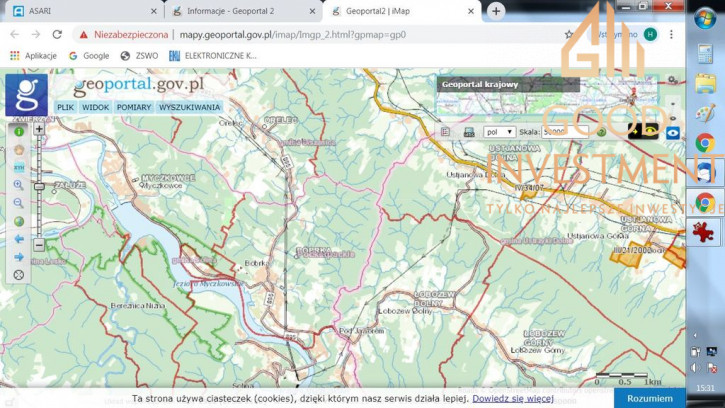The height and width of the screenshot is (408, 725).
Task: Go forward in browser history
Action: pos(36,34)
